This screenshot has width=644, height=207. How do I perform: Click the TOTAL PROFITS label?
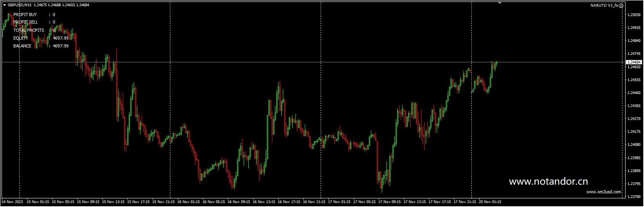29,30
